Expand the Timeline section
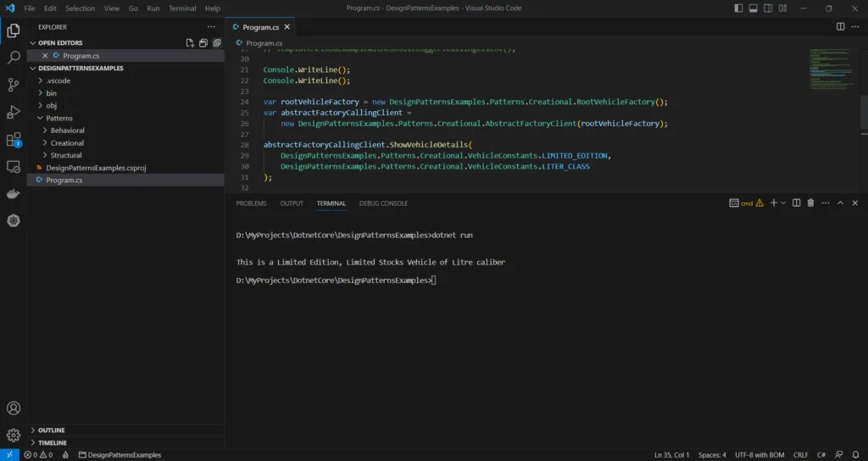 click(x=33, y=442)
